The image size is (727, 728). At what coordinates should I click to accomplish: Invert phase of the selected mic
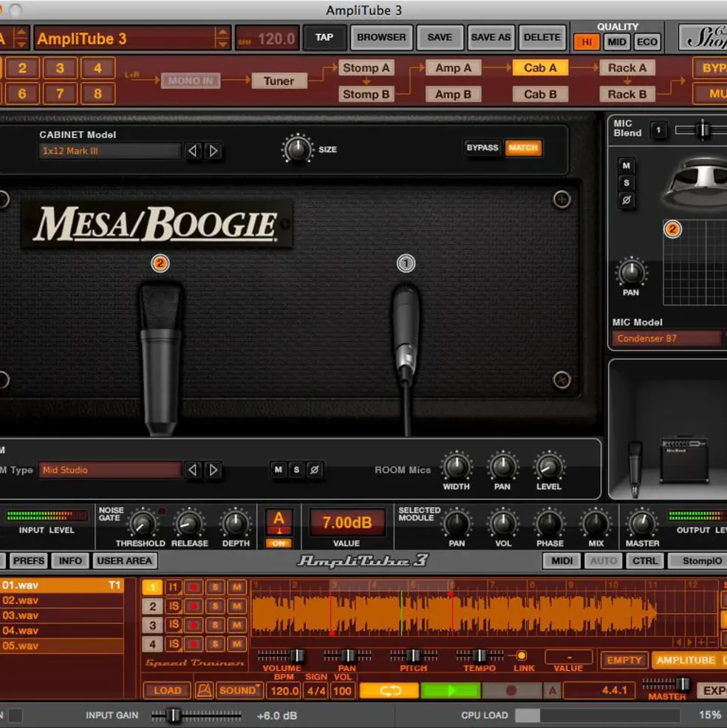tap(627, 200)
